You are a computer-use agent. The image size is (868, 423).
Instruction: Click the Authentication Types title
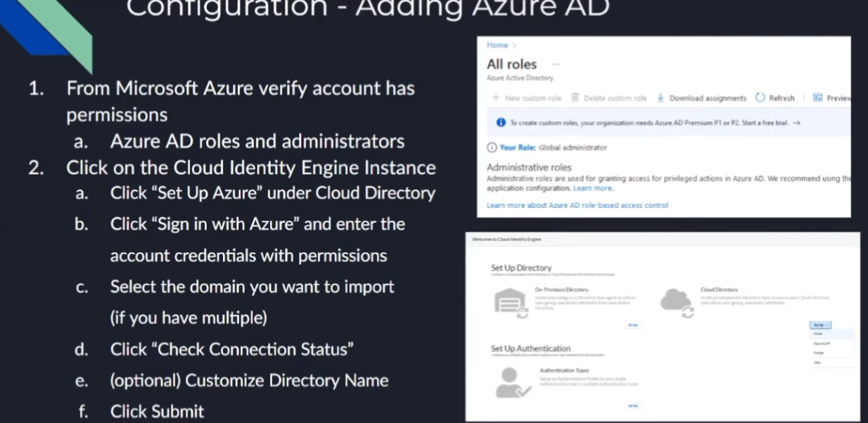coord(563,370)
